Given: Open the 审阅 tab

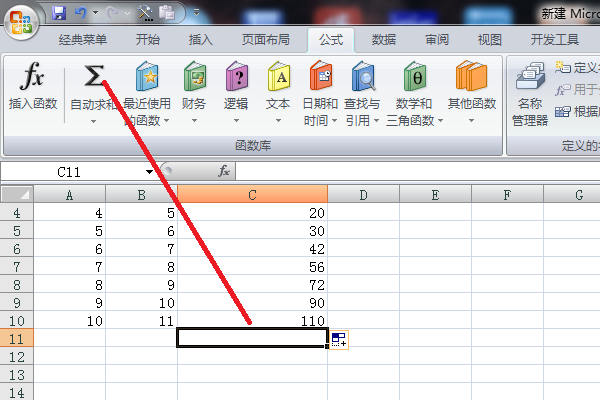Looking at the screenshot, I should (x=437, y=39).
